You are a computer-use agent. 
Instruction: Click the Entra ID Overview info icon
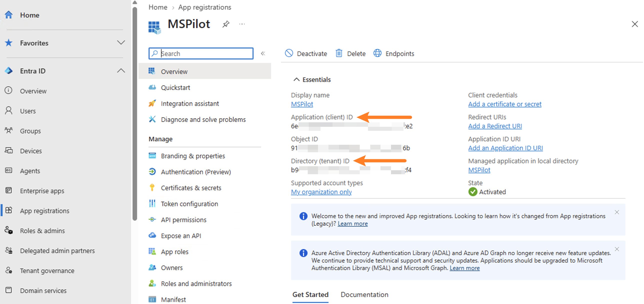click(8, 90)
